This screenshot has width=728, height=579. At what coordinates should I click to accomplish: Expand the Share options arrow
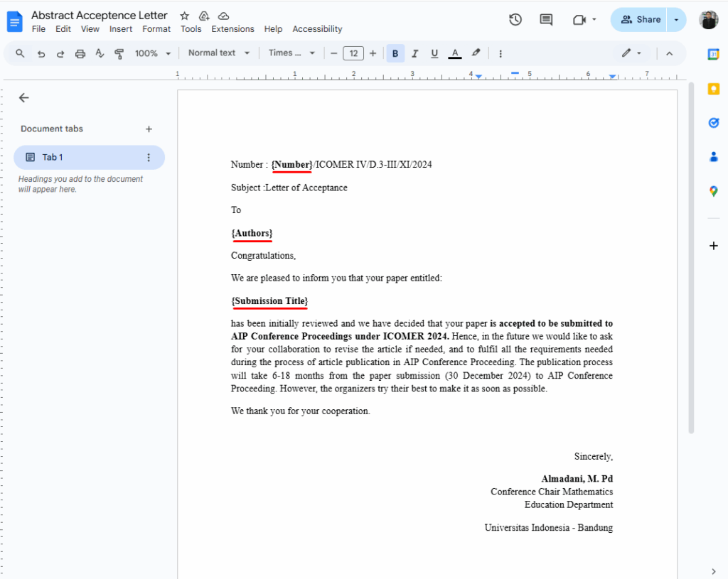pyautogui.click(x=676, y=19)
